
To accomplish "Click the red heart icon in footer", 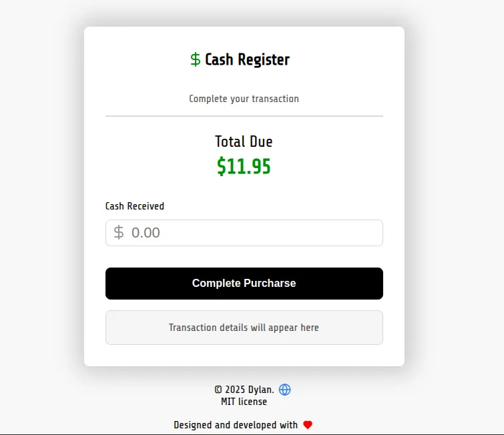I will pos(308,425).
